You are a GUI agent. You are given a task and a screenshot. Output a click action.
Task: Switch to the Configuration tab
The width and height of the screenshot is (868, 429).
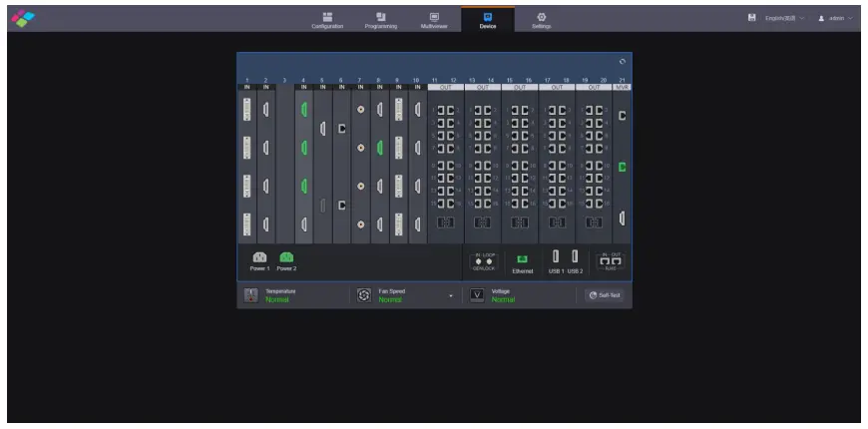[x=327, y=20]
